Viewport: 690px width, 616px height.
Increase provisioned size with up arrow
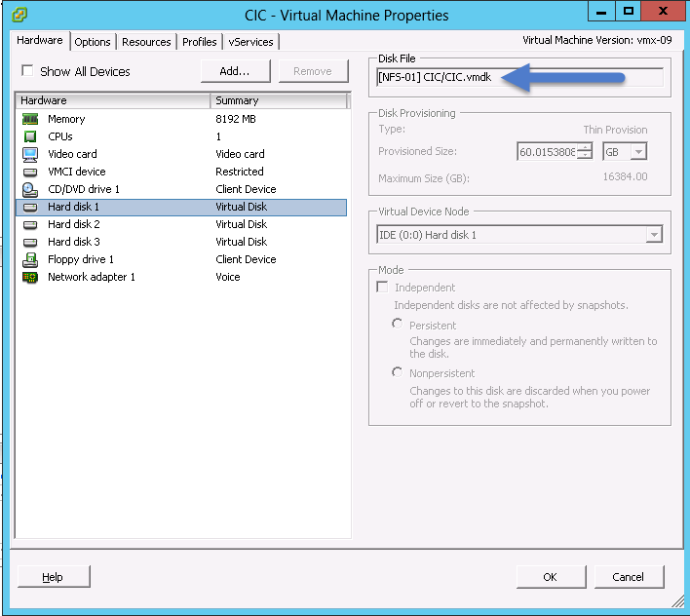[585, 147]
